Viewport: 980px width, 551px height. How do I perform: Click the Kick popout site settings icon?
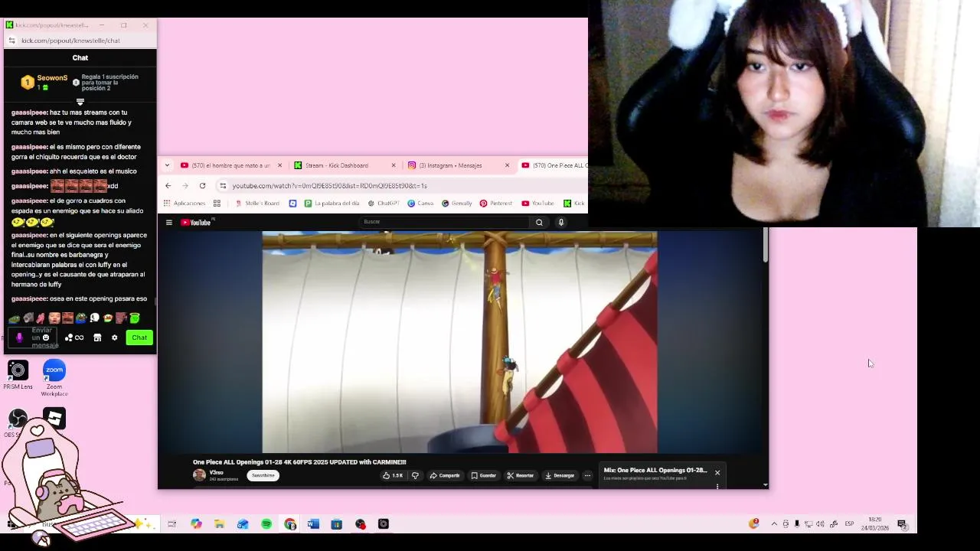coord(11,41)
